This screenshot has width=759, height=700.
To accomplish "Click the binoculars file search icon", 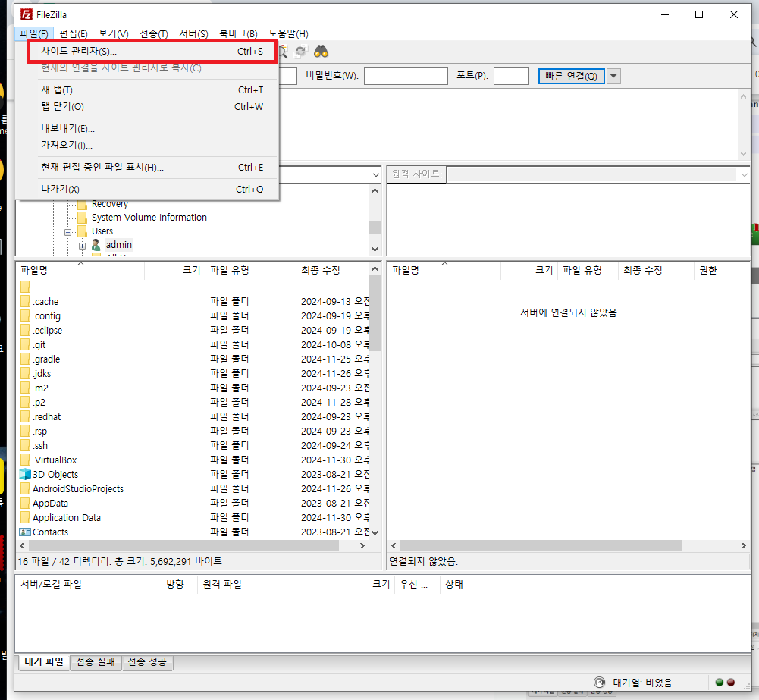I will (x=321, y=52).
